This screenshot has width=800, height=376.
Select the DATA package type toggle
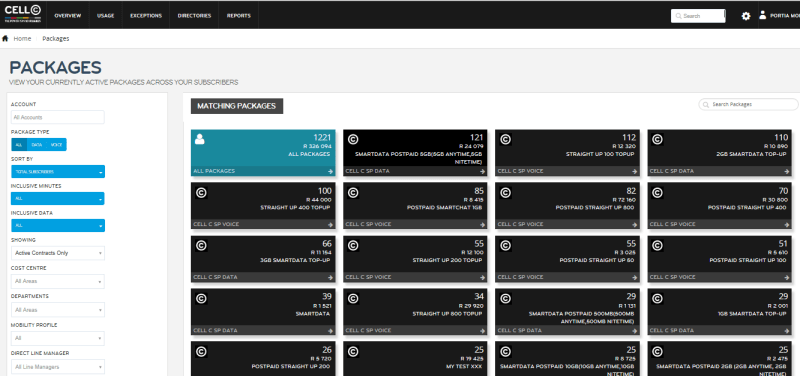coord(36,145)
